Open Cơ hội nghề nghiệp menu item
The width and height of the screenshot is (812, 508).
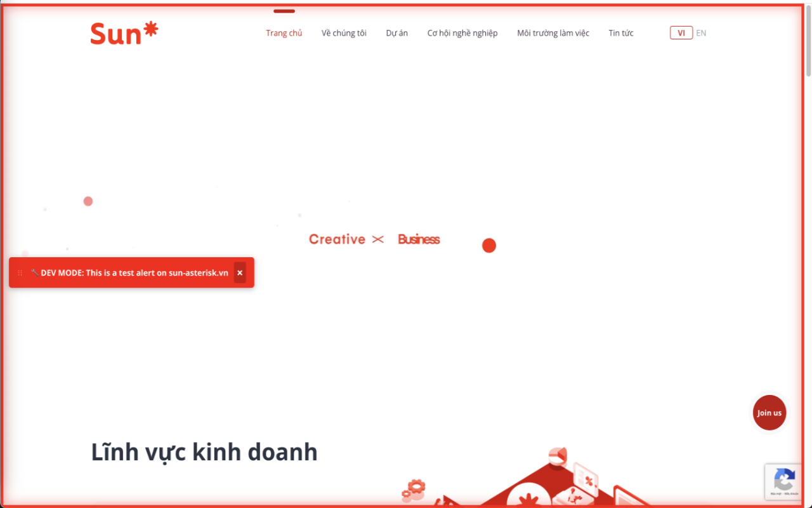(462, 33)
